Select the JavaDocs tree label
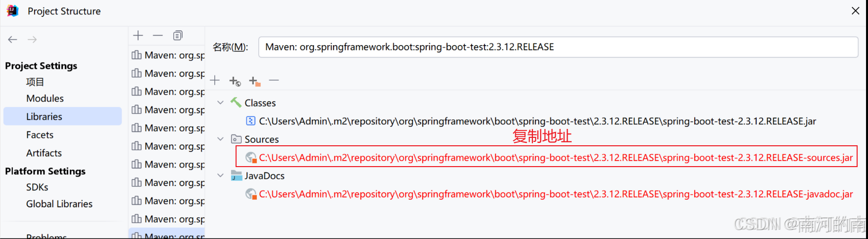Image resolution: width=868 pixels, height=239 pixels. point(265,176)
